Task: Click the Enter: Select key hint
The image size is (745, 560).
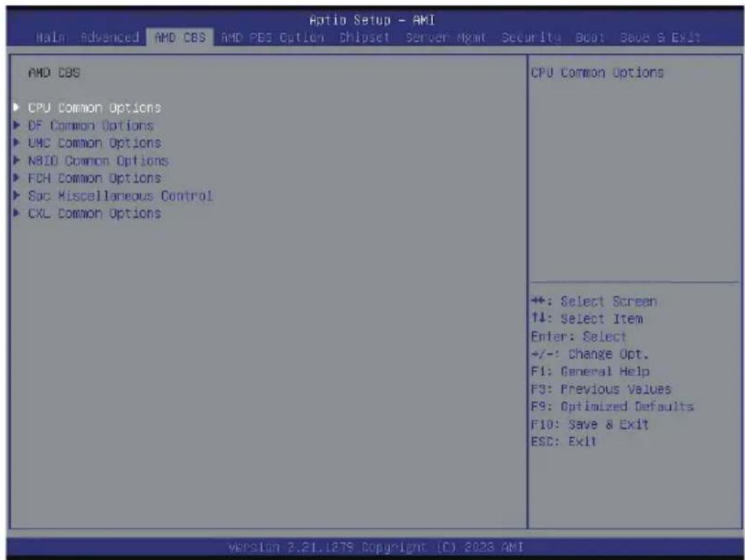Action: 578,337
